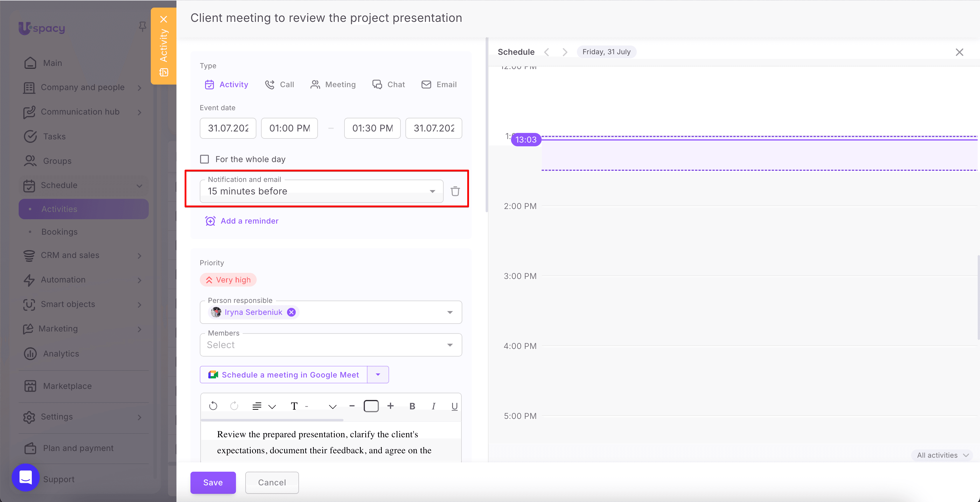980x502 pixels.
Task: Click the pin sidebar icon
Action: (142, 27)
